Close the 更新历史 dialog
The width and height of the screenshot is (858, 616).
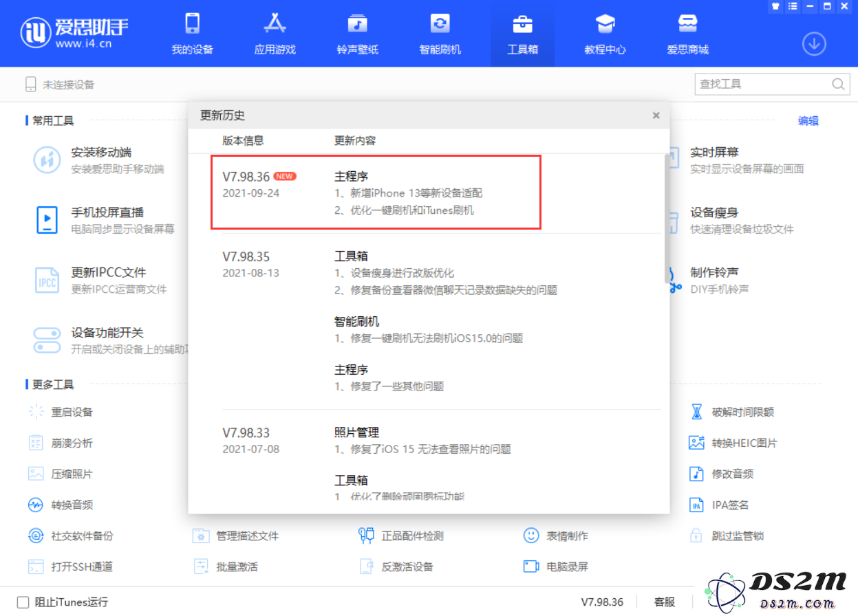[656, 115]
